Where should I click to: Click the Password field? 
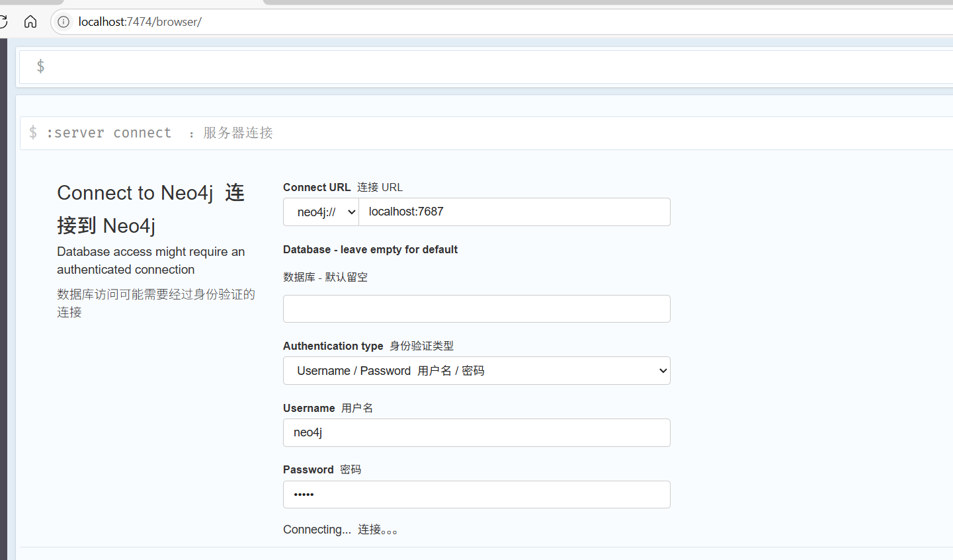point(477,495)
